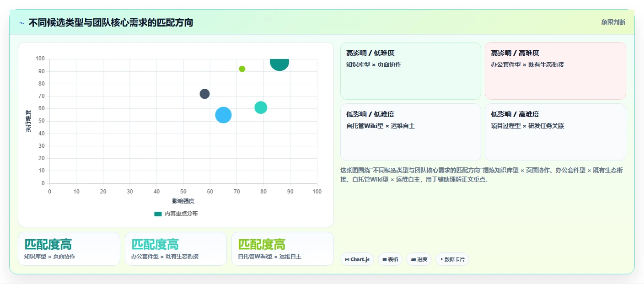Select the light blue bubble near 55
Screen dimensions: 644x284
click(x=223, y=115)
